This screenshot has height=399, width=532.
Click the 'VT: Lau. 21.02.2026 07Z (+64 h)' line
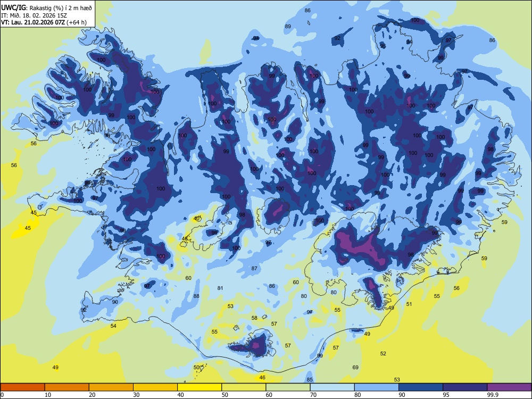(x=44, y=22)
